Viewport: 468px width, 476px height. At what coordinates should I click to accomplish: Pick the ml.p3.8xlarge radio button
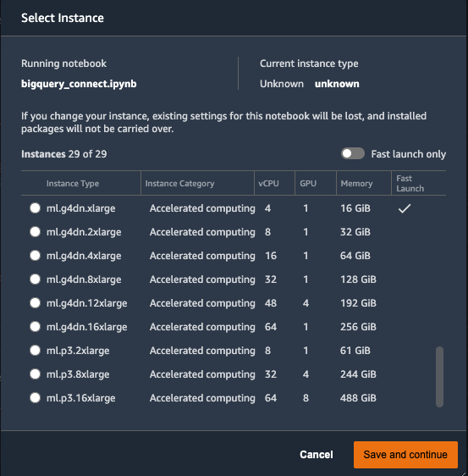tap(36, 374)
